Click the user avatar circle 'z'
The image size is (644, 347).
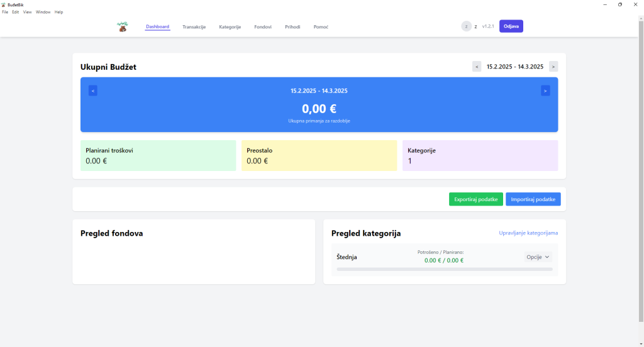[466, 26]
